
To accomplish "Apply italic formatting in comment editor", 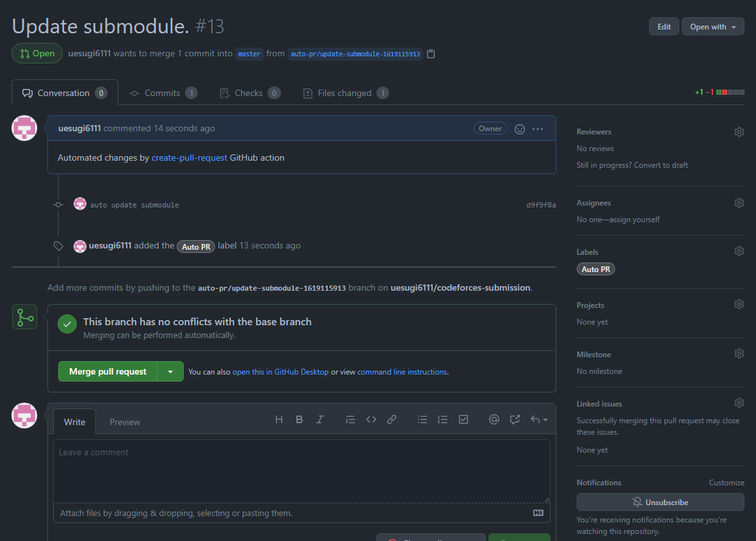I will point(319,419).
